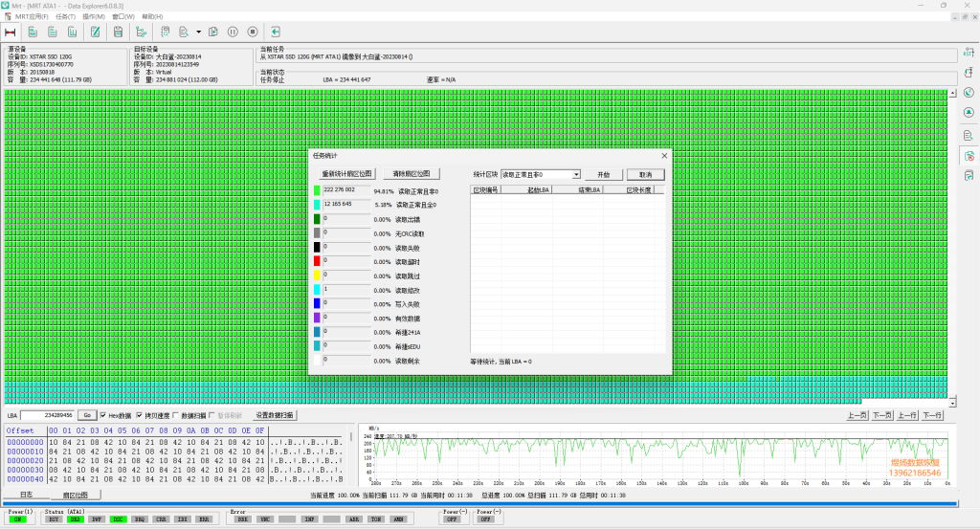980x529 pixels.
Task: Click the bar-chart document toolbar icon
Action: coord(73,32)
